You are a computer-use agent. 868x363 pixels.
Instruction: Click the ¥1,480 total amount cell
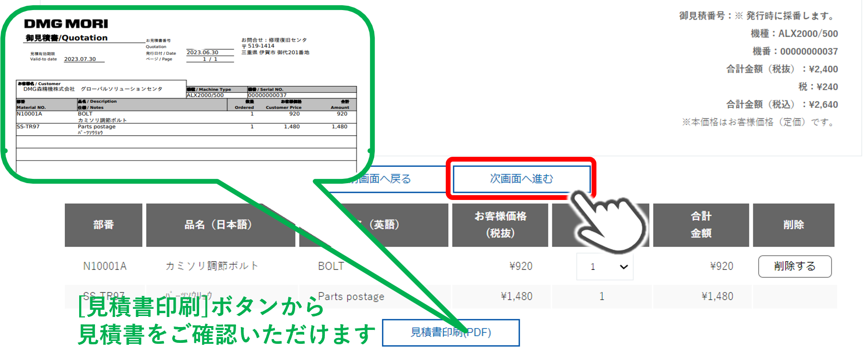[717, 296]
